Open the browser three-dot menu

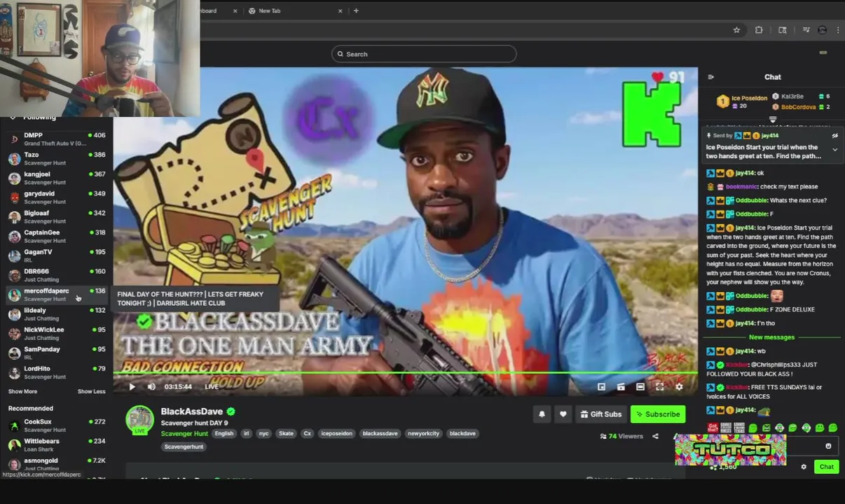(837, 30)
